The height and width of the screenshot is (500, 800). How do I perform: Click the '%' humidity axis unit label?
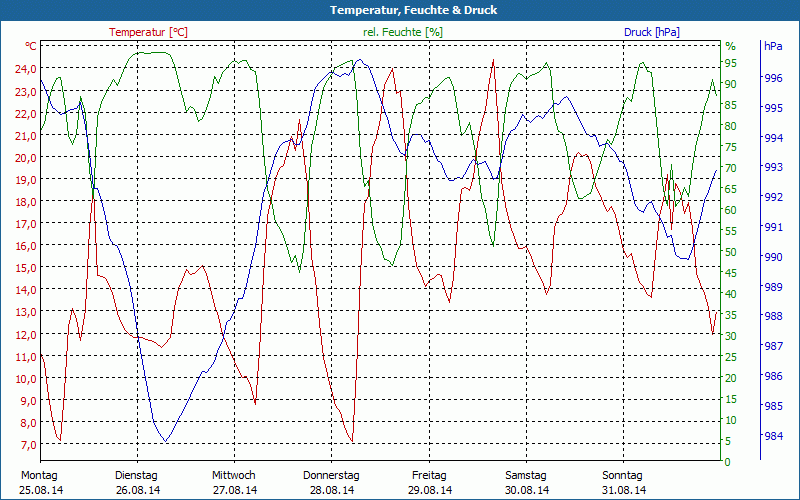tap(731, 46)
